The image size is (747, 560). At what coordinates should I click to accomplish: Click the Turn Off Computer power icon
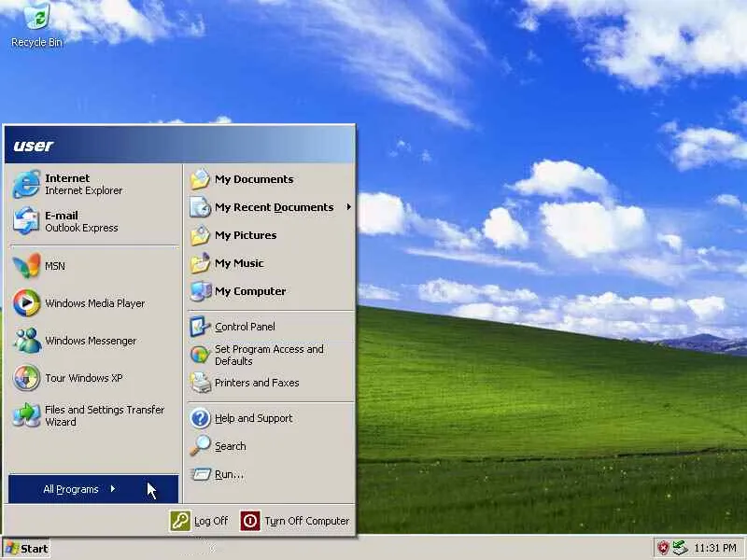click(x=249, y=521)
